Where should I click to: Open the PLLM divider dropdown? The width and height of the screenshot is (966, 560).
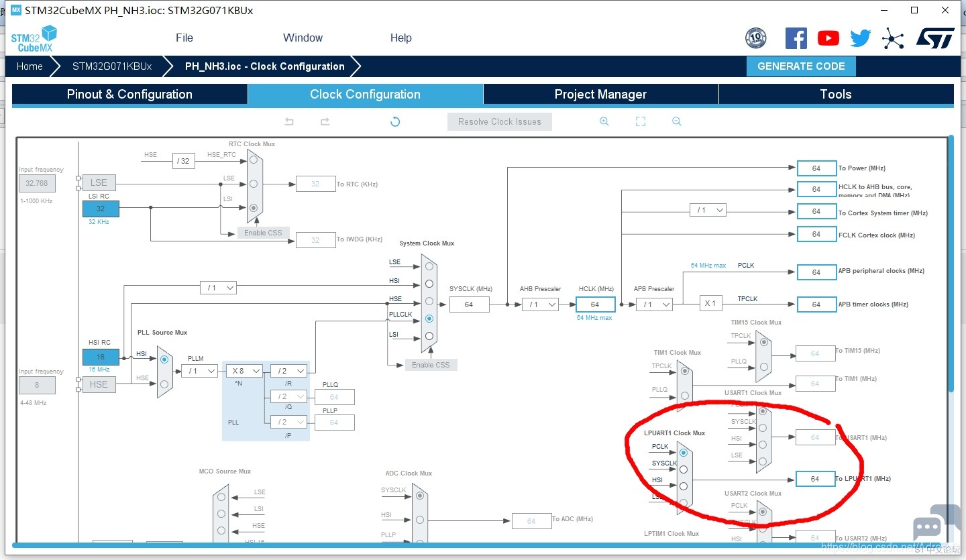pos(200,371)
